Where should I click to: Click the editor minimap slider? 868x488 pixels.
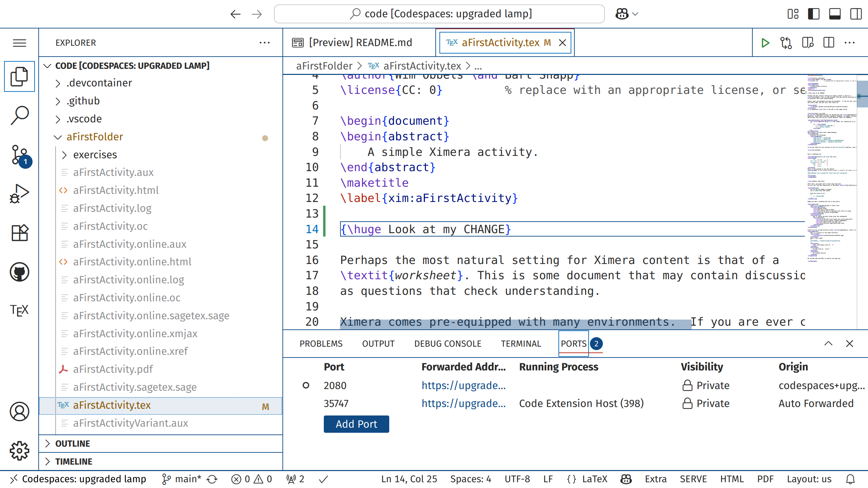coord(862,94)
